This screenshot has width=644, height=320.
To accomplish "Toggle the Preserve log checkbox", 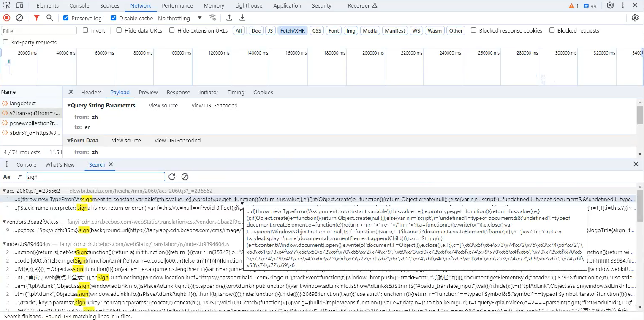I will coord(66,18).
